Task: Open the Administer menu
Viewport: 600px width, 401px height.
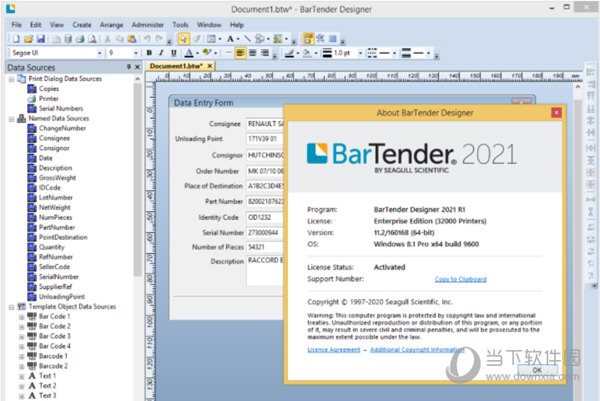Action: 148,25
